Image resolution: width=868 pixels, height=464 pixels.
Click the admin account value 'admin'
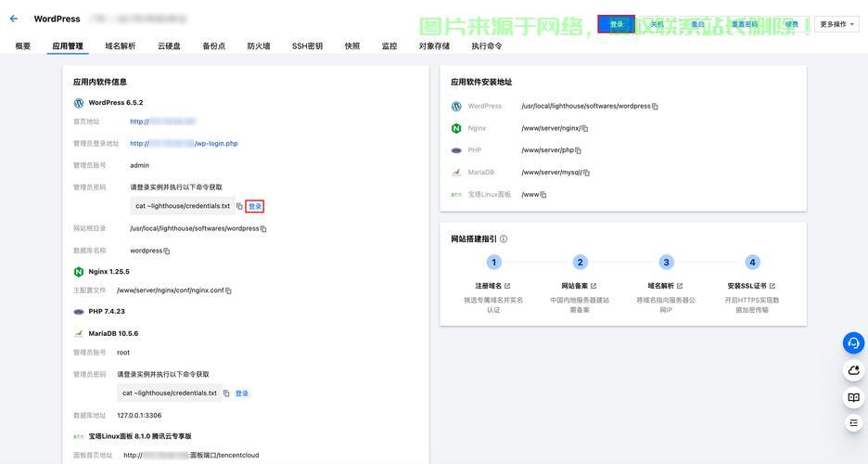[x=139, y=165]
